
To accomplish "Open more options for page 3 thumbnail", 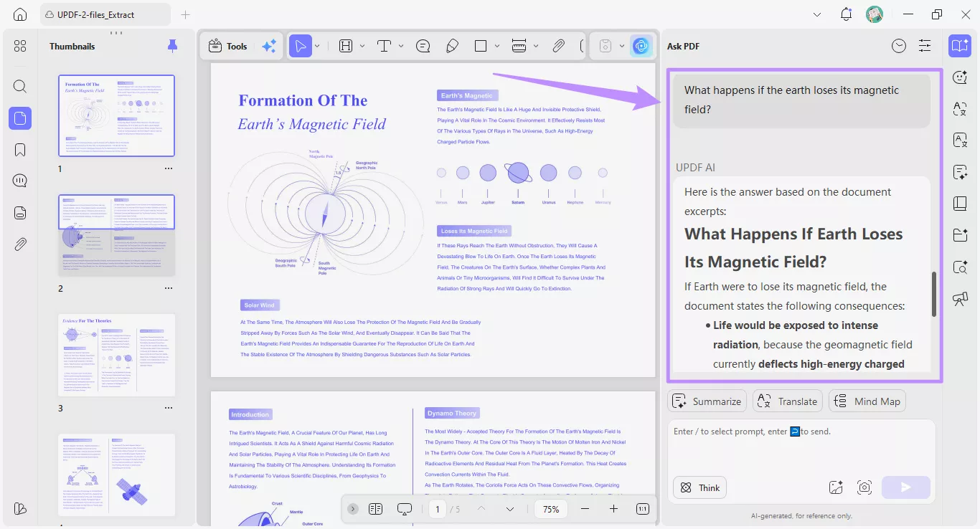I will coord(169,408).
